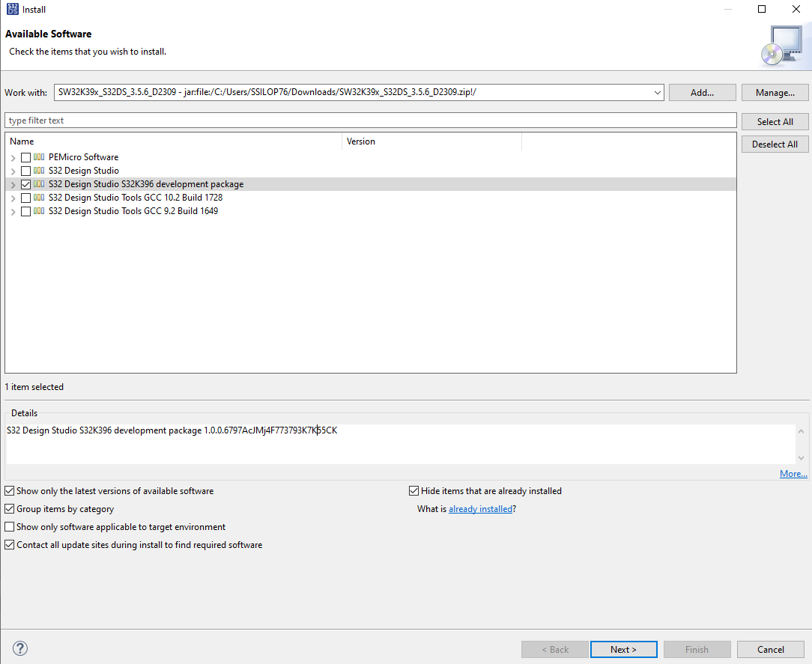Click the already installed link
Viewport: 812px width, 664px height.
480,508
